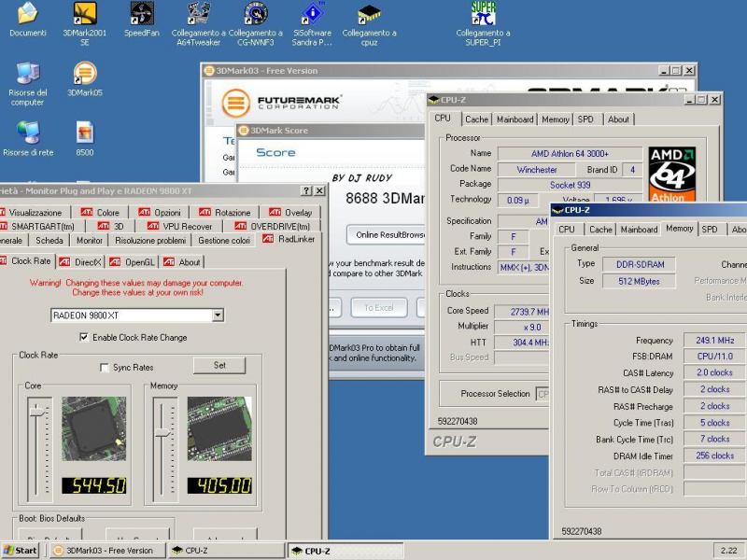Open the Rotazione tab
This screenshot has height=560, width=747.
224,213
